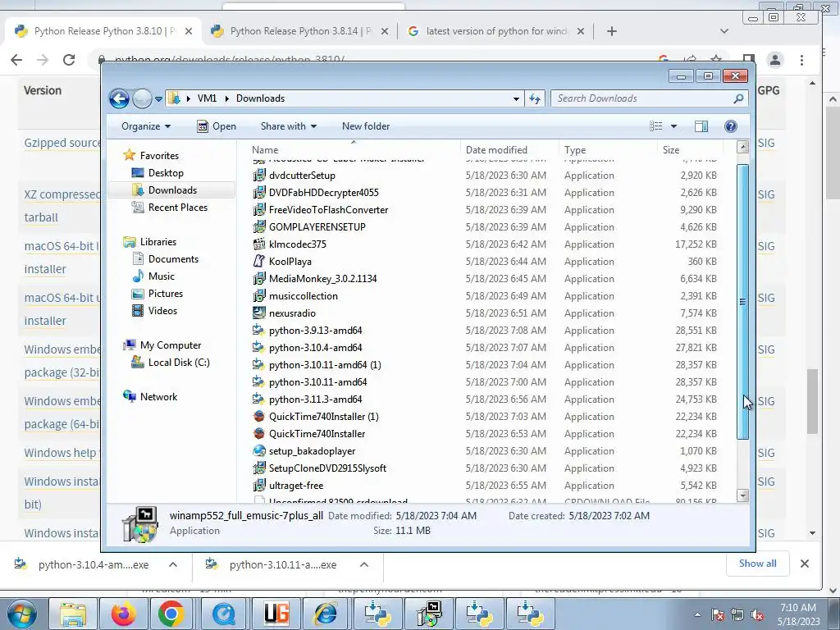
Task: Click Show all downloads in Chrome
Action: coord(757,564)
